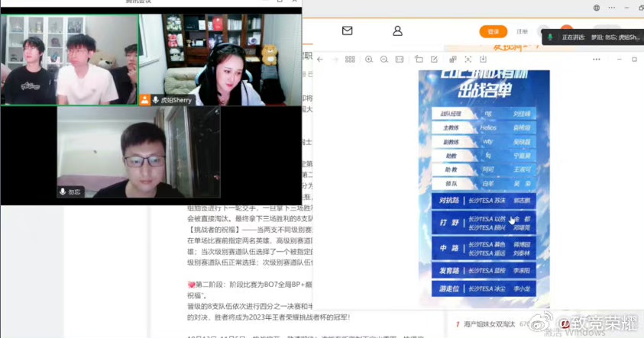
Task: Click the microphone icon beside 勿忘
Action: point(63,192)
